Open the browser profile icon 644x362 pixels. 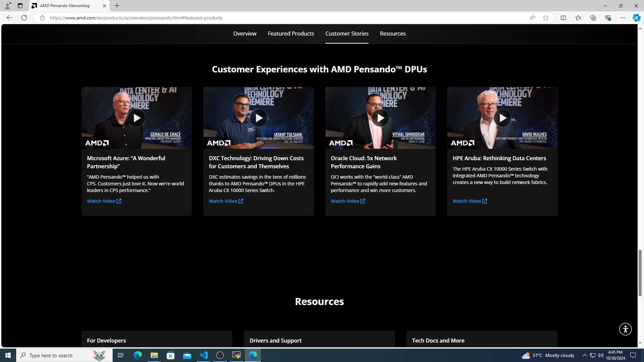pos(7,6)
